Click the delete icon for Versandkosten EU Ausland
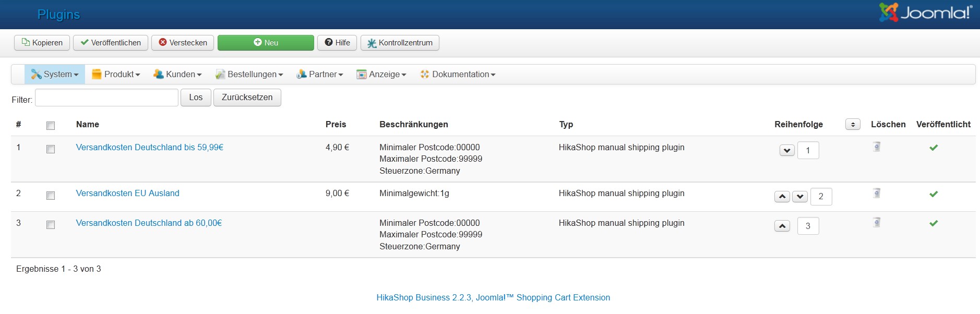The image size is (980, 314). pos(877,194)
